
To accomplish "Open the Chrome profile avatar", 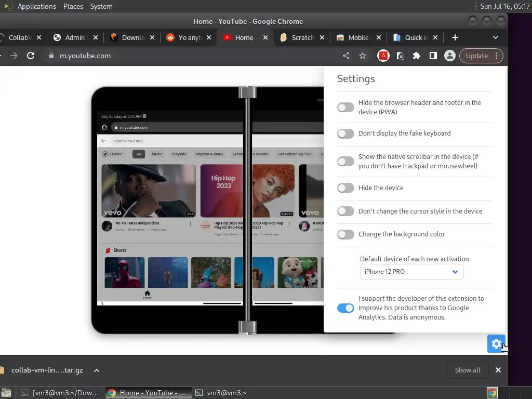I will tap(449, 56).
